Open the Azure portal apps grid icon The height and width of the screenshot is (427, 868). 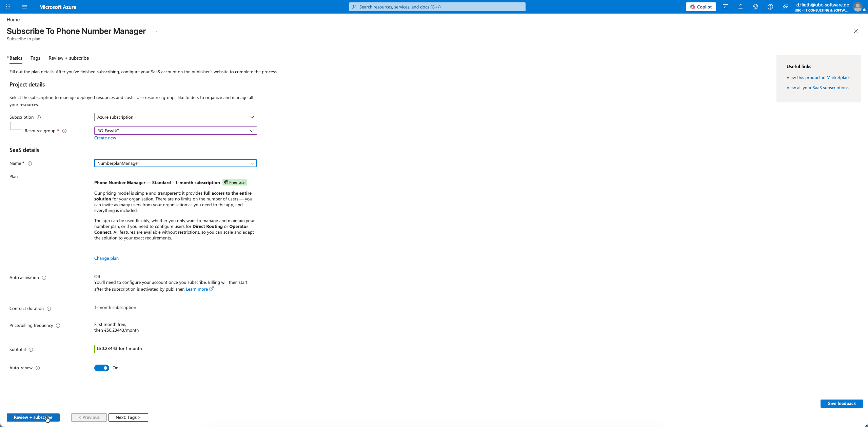point(8,7)
